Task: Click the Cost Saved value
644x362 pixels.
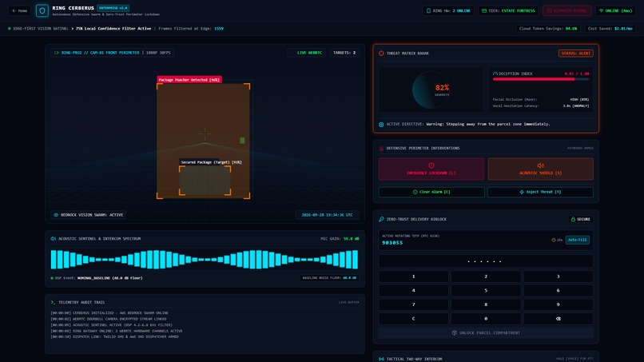Action: click(x=623, y=29)
